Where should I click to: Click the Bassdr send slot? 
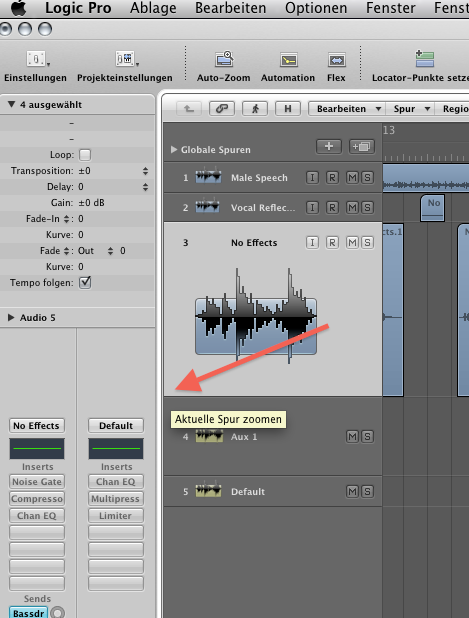click(x=28, y=613)
